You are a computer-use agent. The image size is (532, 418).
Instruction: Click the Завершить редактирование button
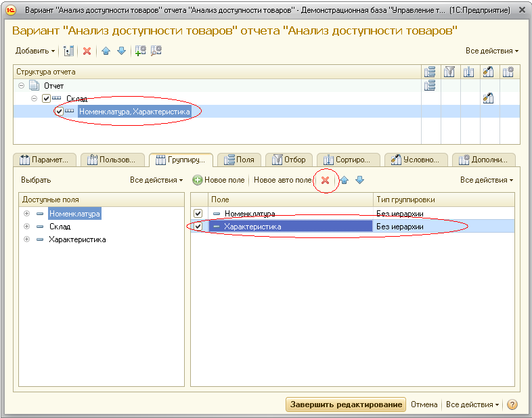pyautogui.click(x=345, y=404)
